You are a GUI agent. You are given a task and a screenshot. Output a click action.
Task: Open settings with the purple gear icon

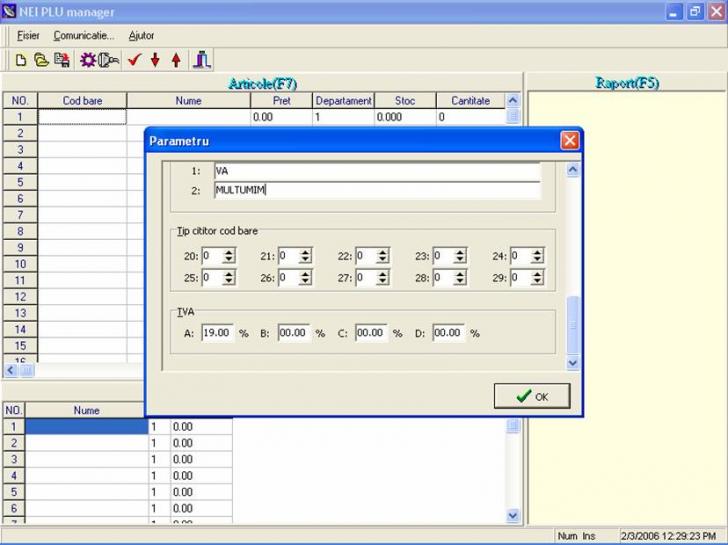pyautogui.click(x=87, y=60)
